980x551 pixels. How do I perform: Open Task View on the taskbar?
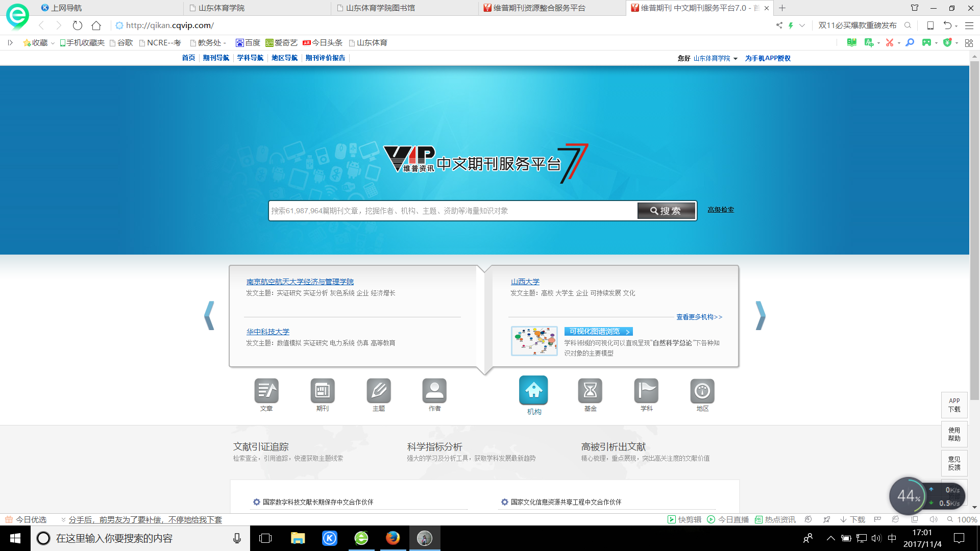click(265, 538)
